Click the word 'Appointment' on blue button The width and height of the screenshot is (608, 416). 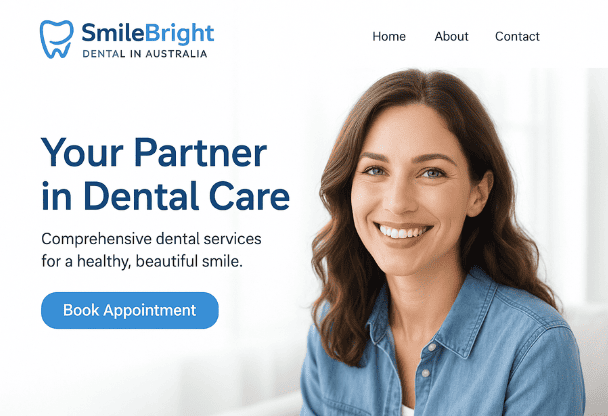(150, 311)
